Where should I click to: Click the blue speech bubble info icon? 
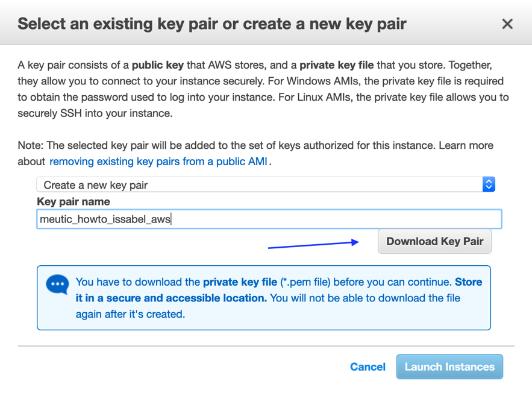58,284
